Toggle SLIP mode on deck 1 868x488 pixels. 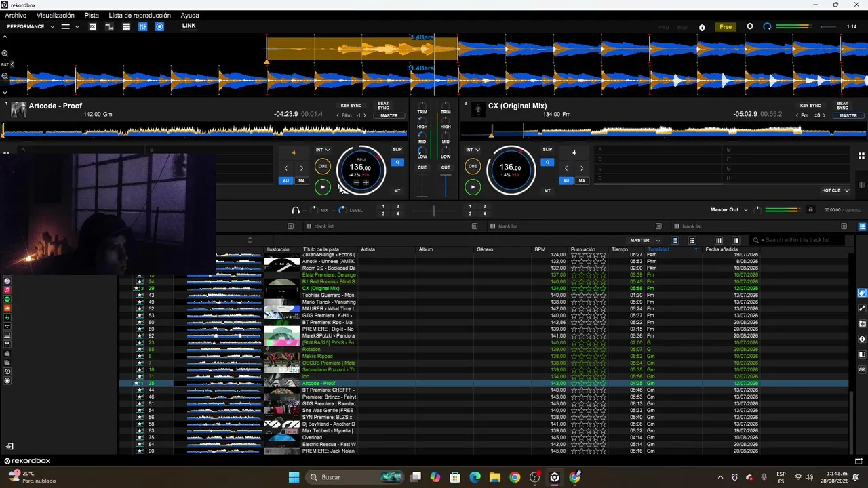tap(397, 150)
